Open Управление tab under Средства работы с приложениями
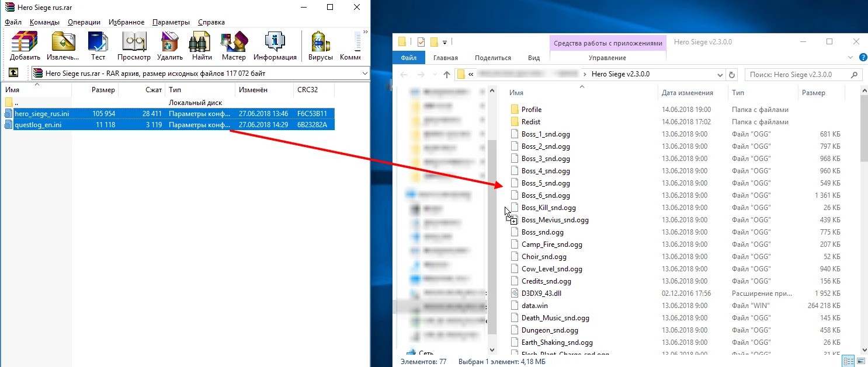The height and width of the screenshot is (367, 868). pyautogui.click(x=607, y=58)
